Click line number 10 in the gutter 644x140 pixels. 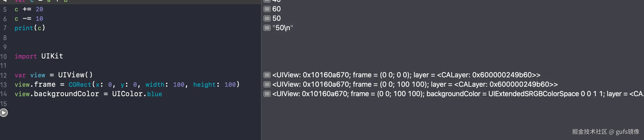pyautogui.click(x=4, y=56)
